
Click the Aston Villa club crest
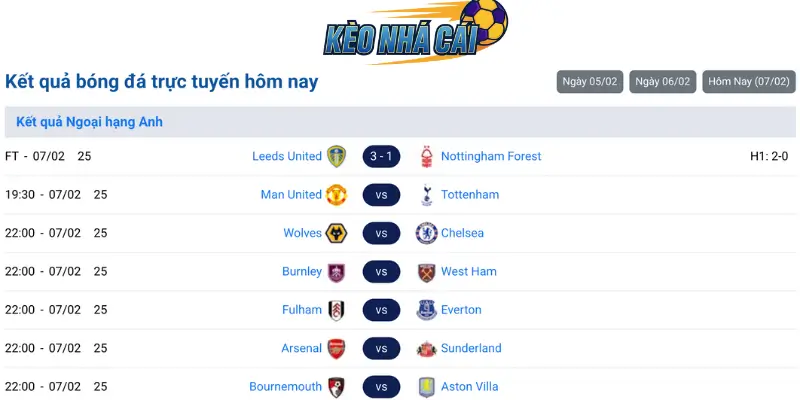[x=427, y=387]
